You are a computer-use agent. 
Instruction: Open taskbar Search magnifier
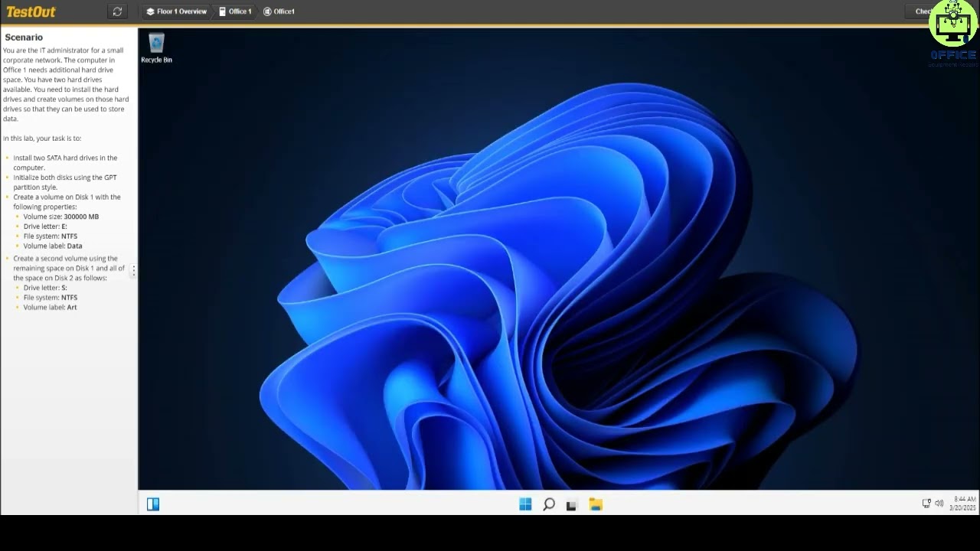coord(549,504)
